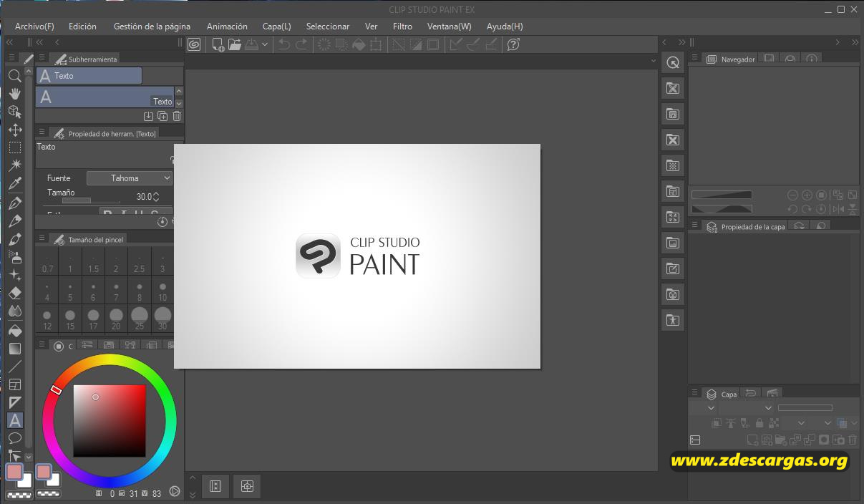Open Tamaño del pincel panel menu

pyautogui.click(x=42, y=238)
